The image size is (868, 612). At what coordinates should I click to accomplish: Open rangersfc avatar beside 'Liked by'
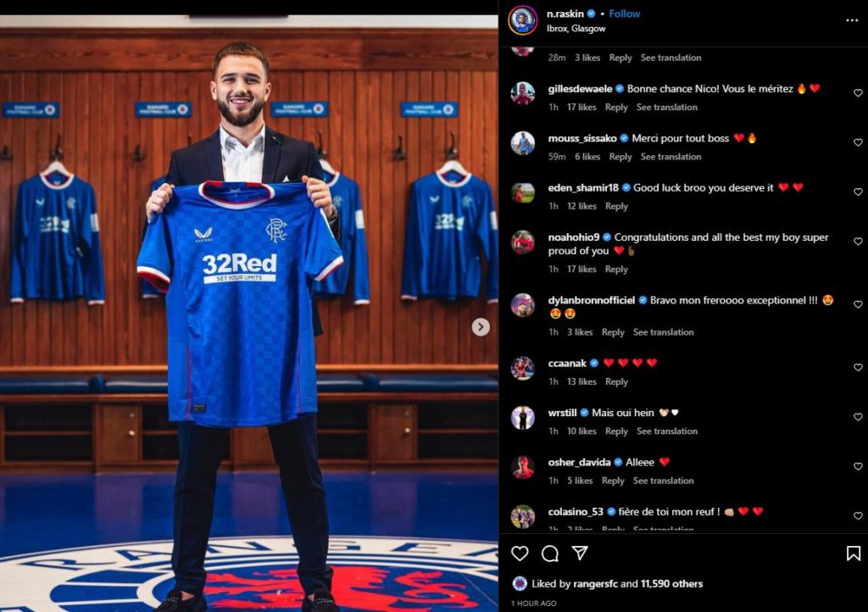click(520, 583)
